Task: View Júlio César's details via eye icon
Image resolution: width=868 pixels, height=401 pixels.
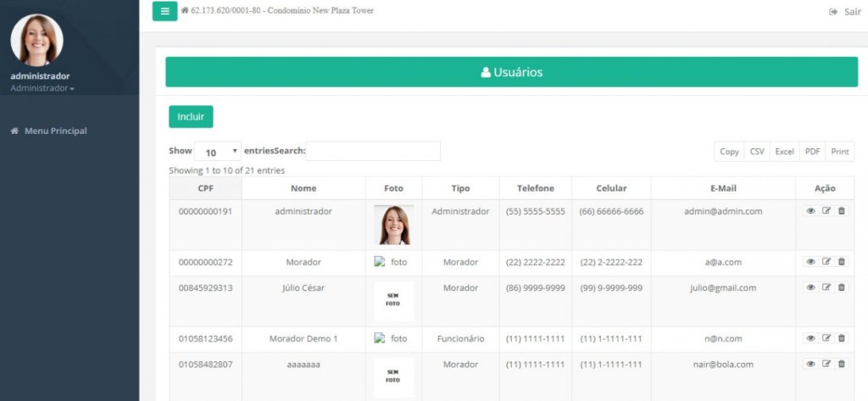Action: [x=810, y=287]
